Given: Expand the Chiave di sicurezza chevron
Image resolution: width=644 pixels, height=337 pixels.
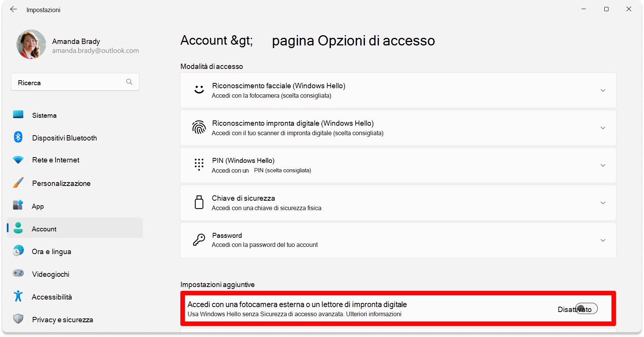Looking at the screenshot, I should tap(603, 203).
